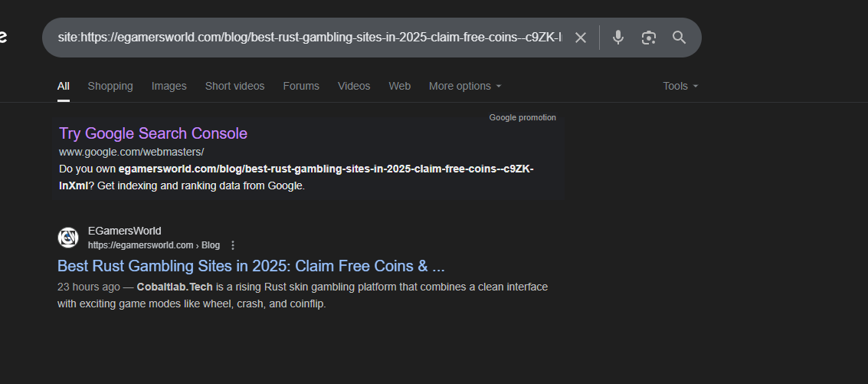The width and height of the screenshot is (868, 384).
Task: Click the 23 hours ago timestamp
Action: pos(89,287)
